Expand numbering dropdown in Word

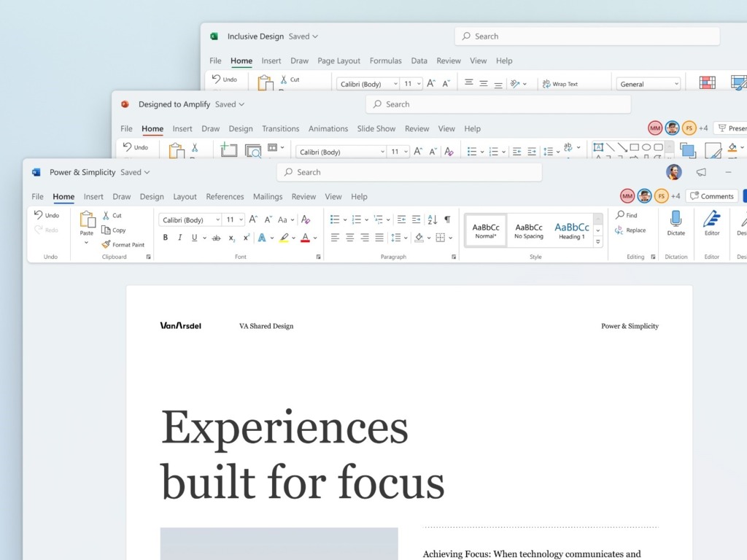[x=366, y=219]
